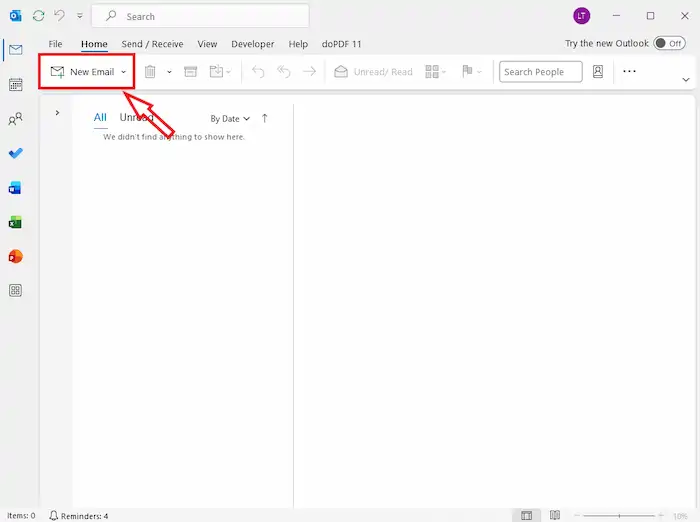Toggle the Try the new Outlook switch
Image resolution: width=700 pixels, height=522 pixels.
point(668,44)
